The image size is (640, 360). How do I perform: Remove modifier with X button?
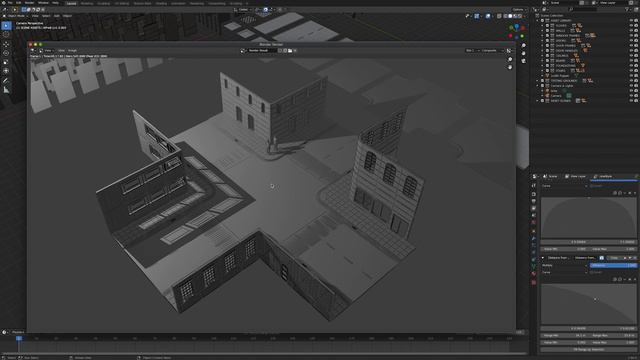point(634,258)
